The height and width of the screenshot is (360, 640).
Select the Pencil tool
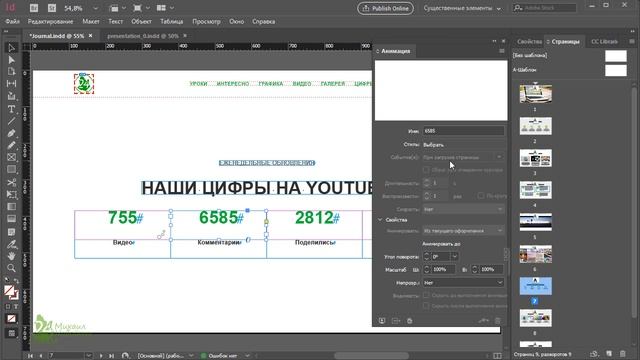[11, 145]
